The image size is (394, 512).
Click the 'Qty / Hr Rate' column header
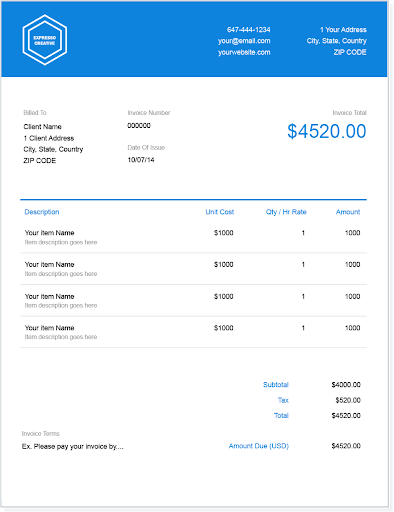[x=286, y=212]
